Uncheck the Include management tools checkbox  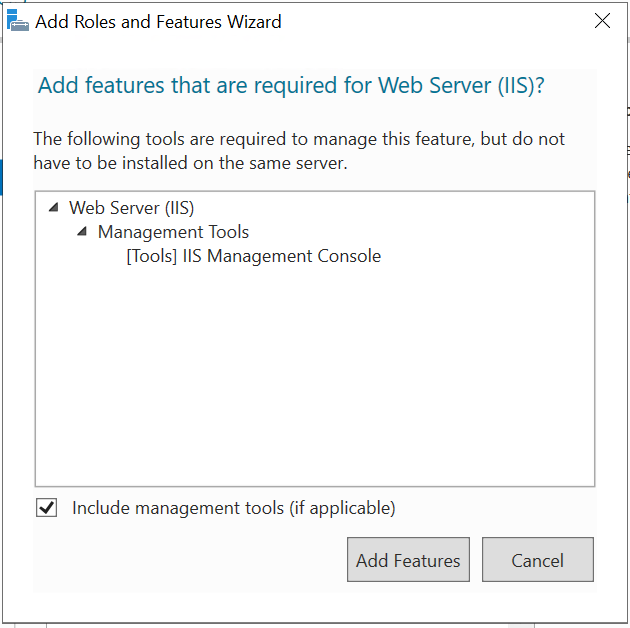pyautogui.click(x=47, y=508)
